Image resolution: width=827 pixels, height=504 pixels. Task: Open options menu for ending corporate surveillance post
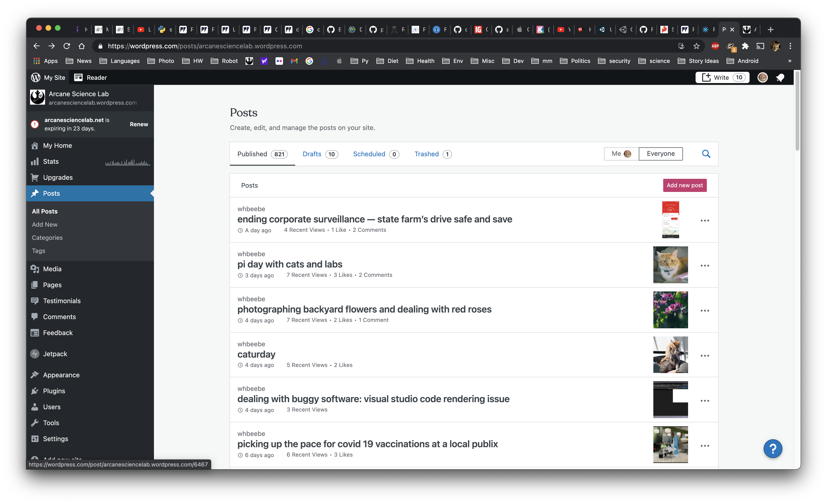[x=705, y=221]
